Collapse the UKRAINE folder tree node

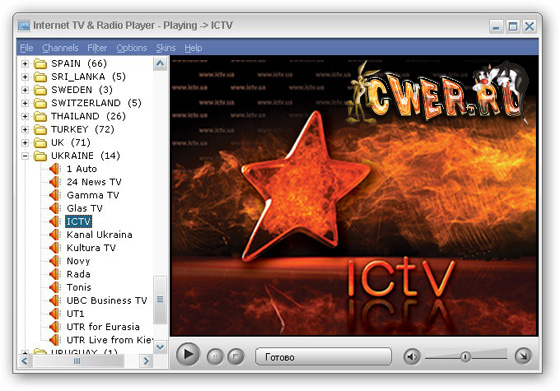point(25,156)
